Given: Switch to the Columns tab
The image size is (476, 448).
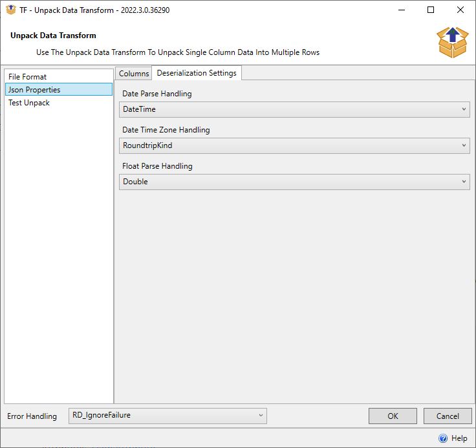Looking at the screenshot, I should click(x=134, y=74).
